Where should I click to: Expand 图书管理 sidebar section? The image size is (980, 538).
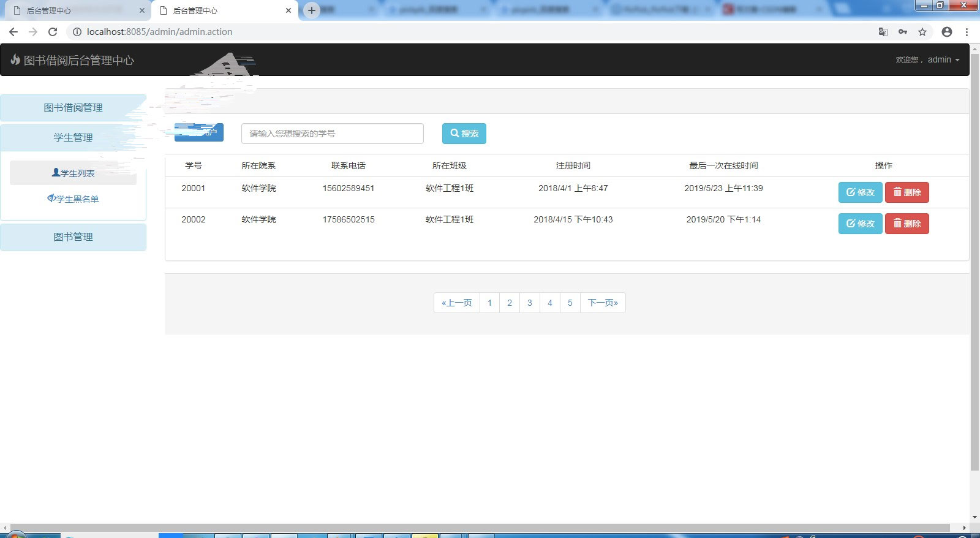click(x=73, y=237)
